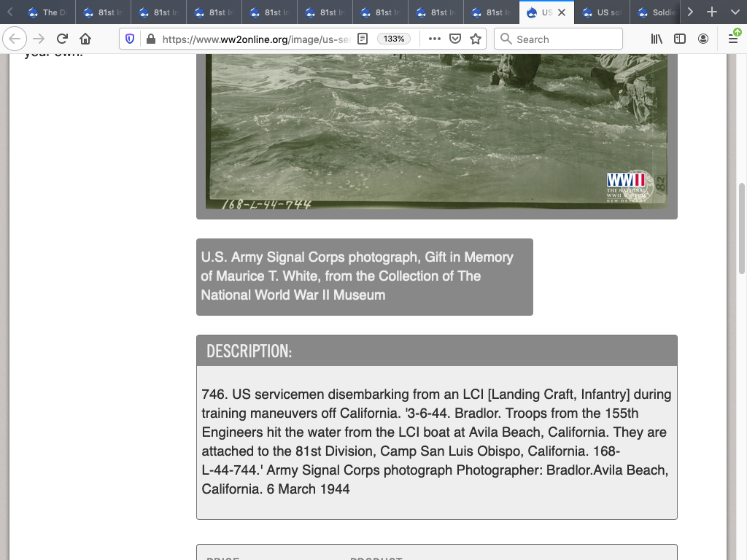This screenshot has height=560, width=747.
Task: Save page to Pocket
Action: pos(454,39)
